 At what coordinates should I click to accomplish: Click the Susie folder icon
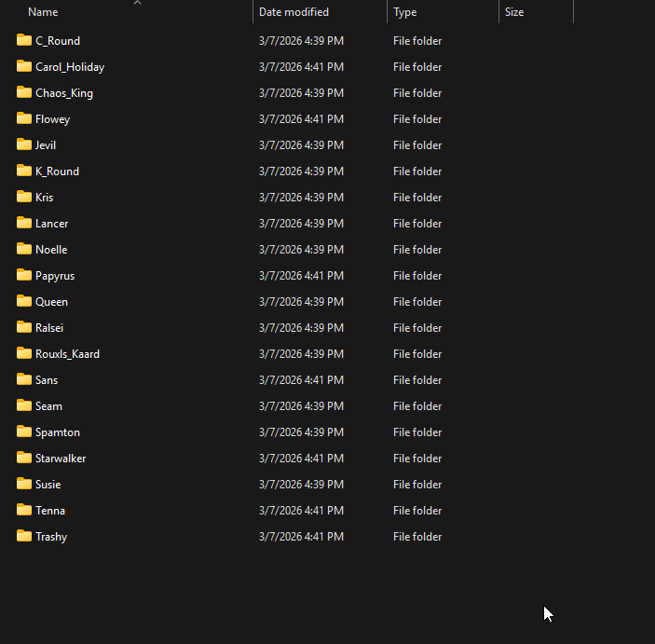coord(24,484)
